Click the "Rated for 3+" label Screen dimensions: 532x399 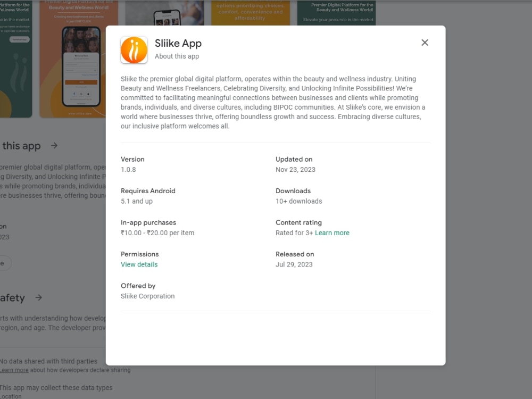tap(292, 232)
